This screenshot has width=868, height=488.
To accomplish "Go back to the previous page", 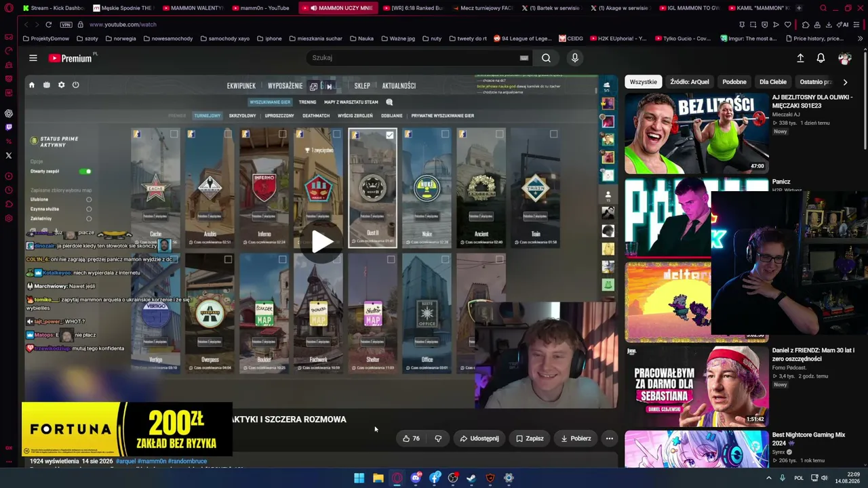I will 26,24.
